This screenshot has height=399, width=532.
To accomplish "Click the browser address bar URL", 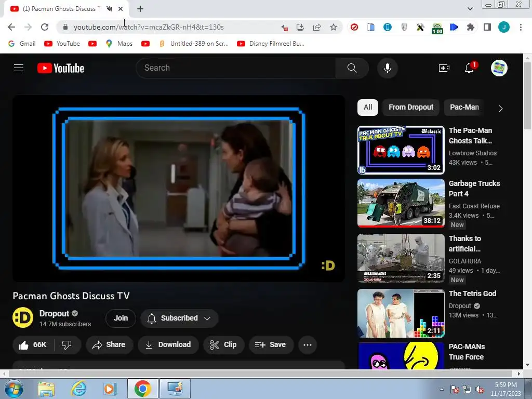I will click(x=149, y=27).
